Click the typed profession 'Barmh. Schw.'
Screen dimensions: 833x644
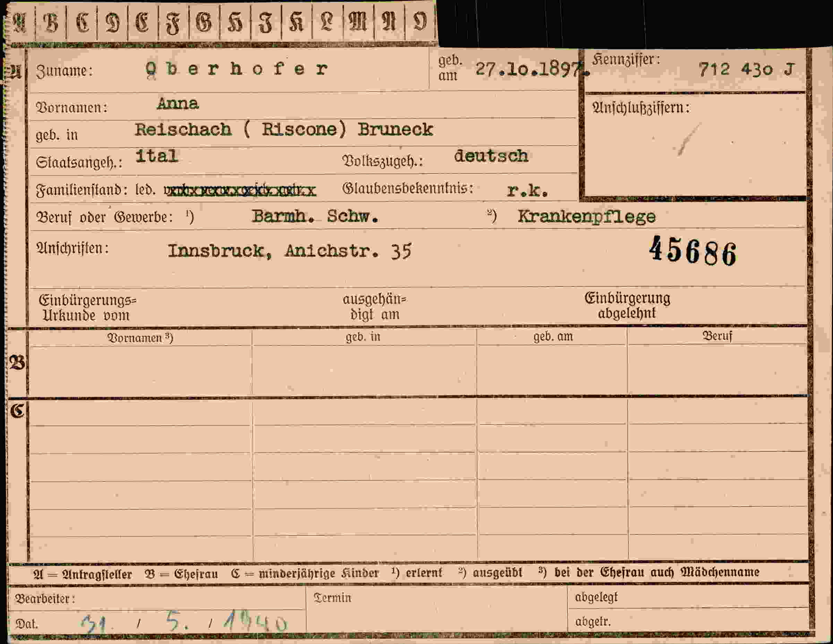coord(315,217)
